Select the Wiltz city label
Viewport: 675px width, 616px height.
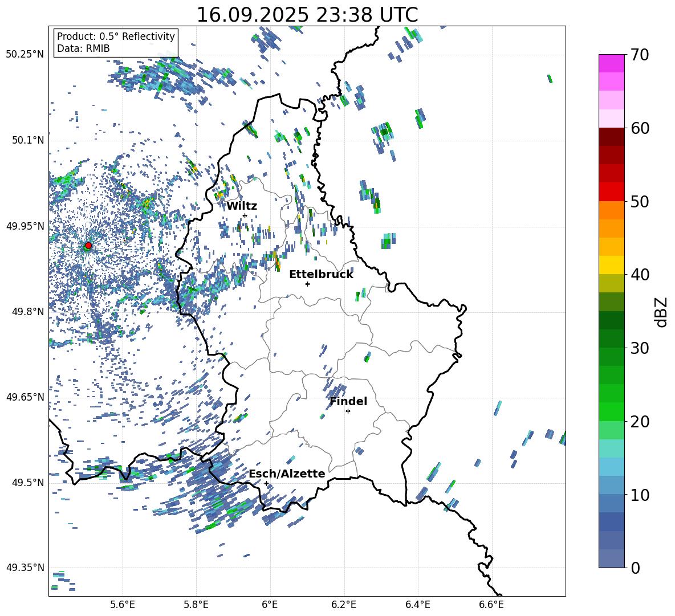(x=242, y=206)
